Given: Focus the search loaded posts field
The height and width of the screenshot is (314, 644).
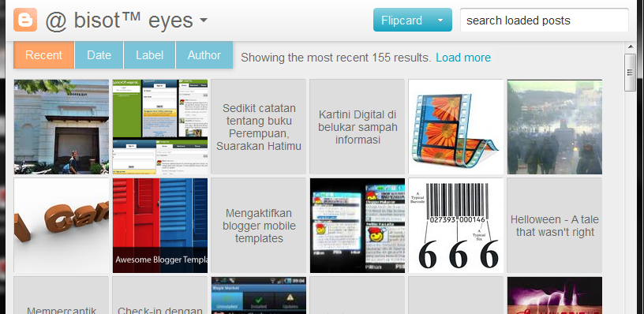Looking at the screenshot, I should [545, 21].
